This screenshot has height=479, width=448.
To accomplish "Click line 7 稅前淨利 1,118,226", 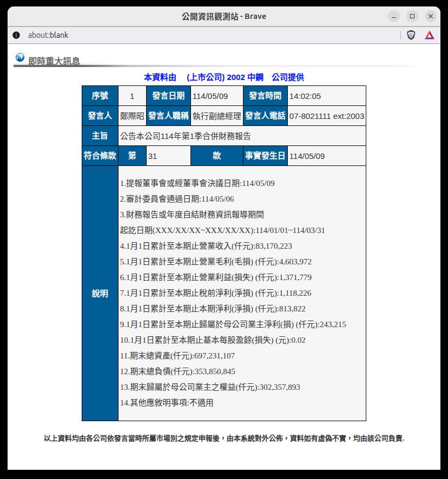I will tap(215, 293).
